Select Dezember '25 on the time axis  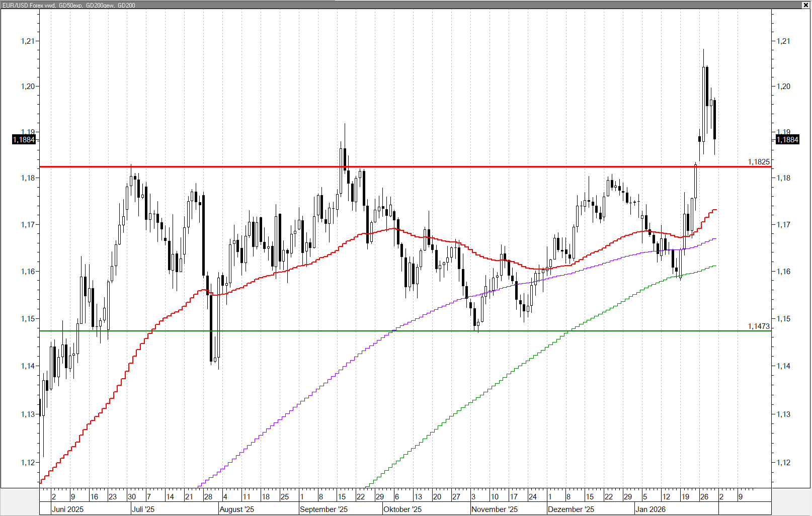pos(571,509)
